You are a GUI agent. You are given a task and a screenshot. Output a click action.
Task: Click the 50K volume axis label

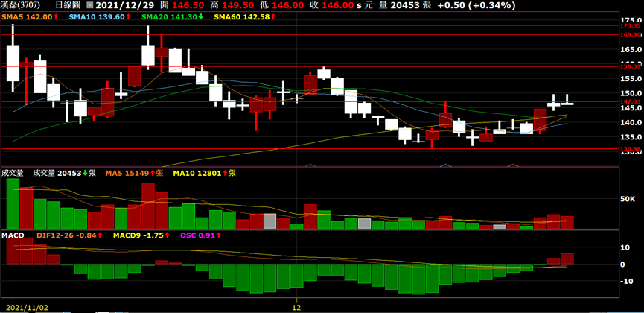tap(628, 199)
